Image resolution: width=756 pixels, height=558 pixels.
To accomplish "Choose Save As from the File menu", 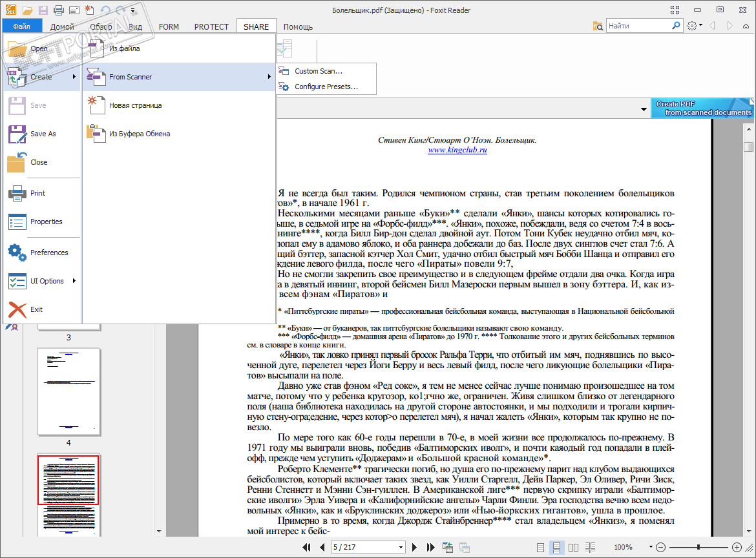I will pos(42,134).
